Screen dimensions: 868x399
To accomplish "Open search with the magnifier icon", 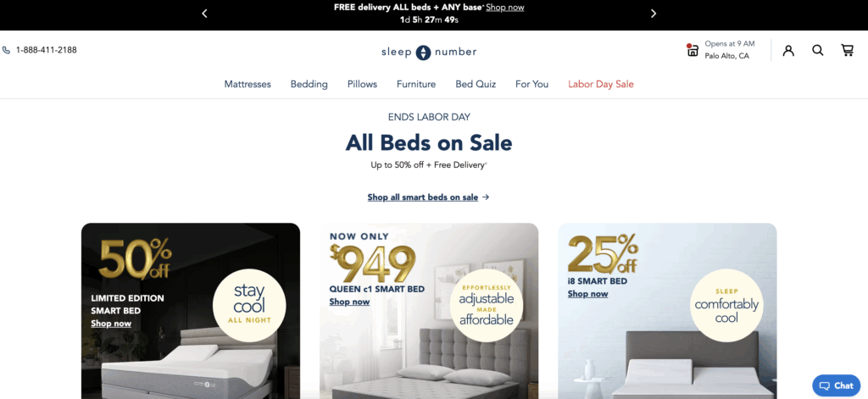I will coord(818,50).
